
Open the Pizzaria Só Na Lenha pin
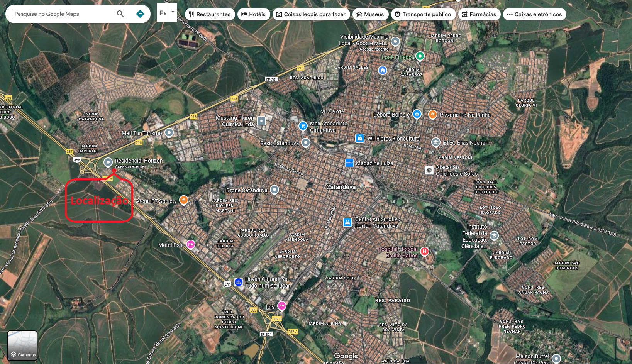point(433,114)
